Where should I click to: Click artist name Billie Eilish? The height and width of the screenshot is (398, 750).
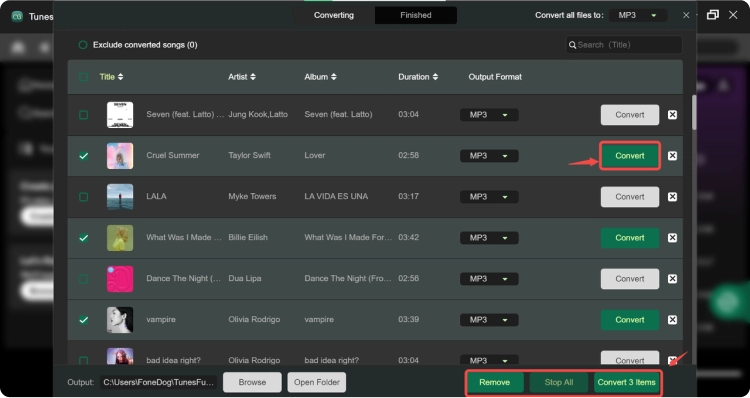248,237
